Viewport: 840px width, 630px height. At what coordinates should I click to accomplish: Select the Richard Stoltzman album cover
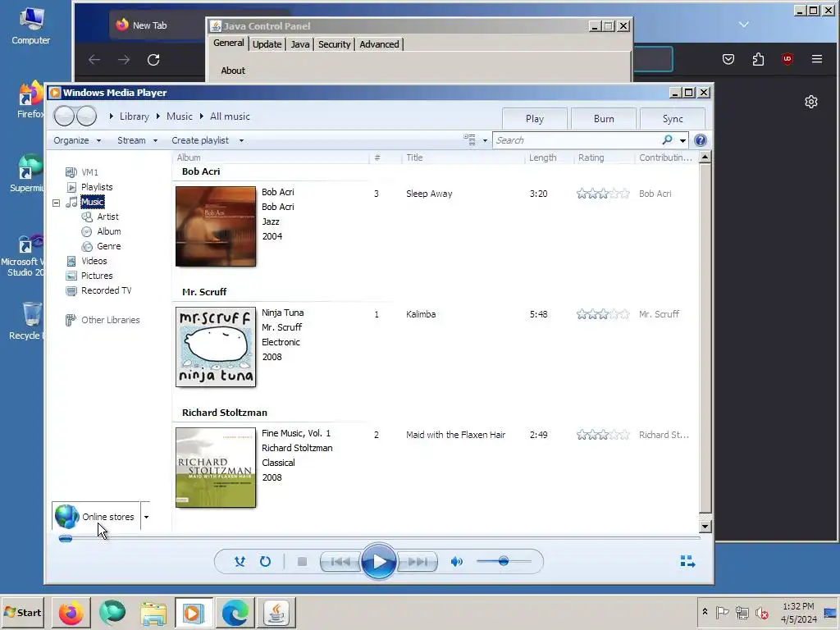point(216,467)
